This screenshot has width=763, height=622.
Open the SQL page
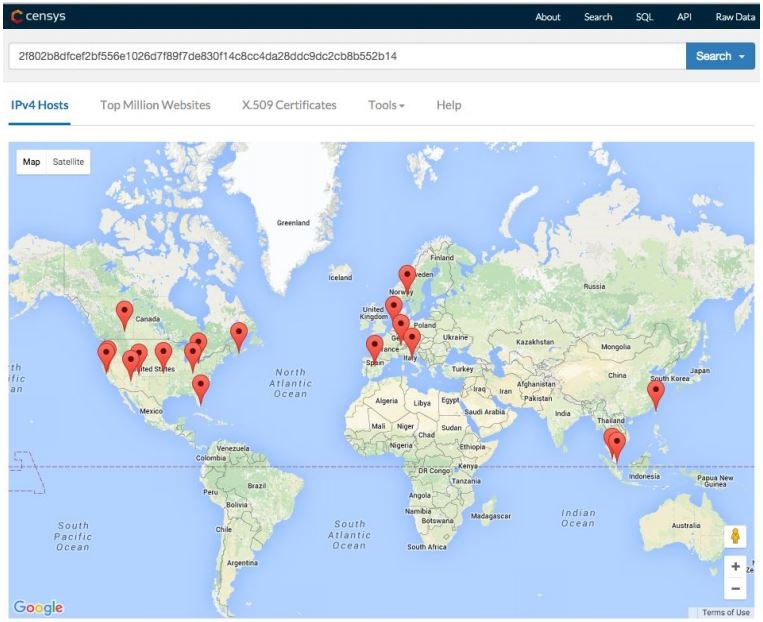coord(644,17)
